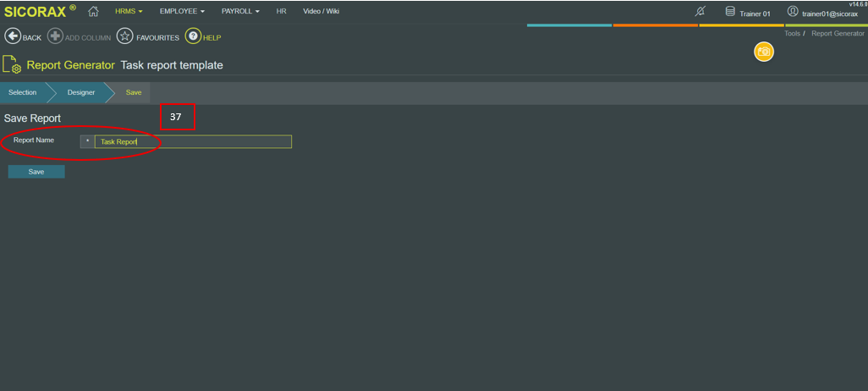Image resolution: width=868 pixels, height=391 pixels.
Task: Open Favourites star icon
Action: click(124, 36)
